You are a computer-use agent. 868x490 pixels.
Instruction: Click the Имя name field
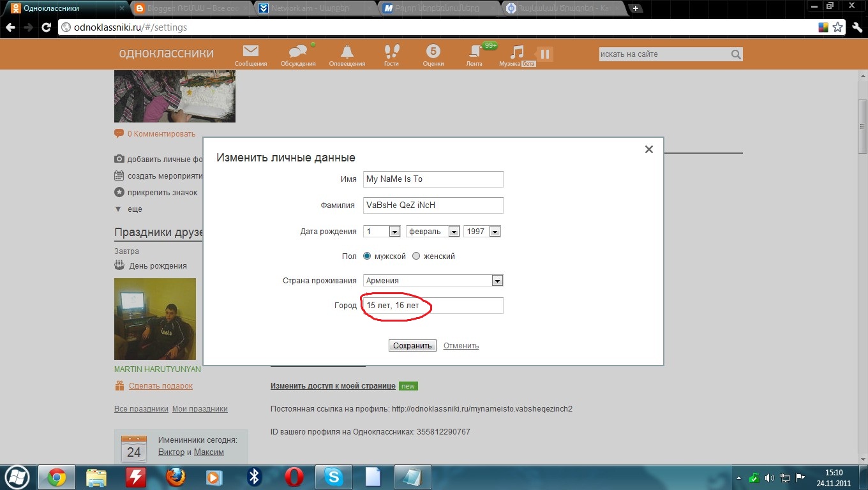coord(433,179)
